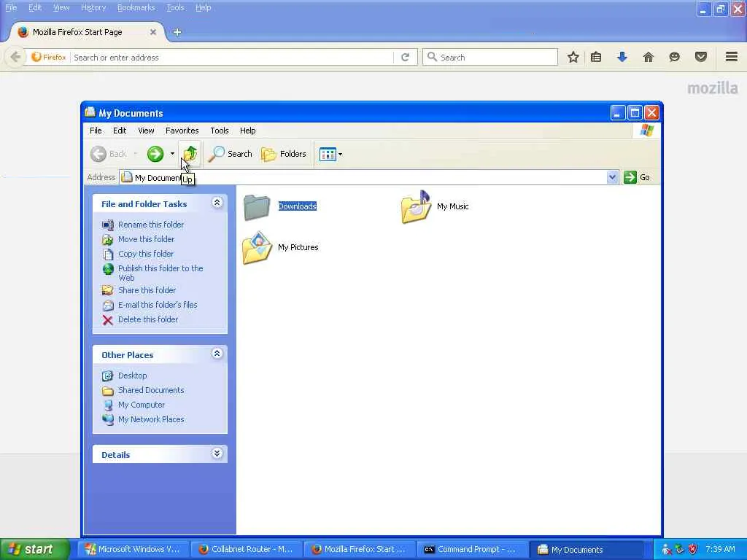Open the Tools menu in My Documents
747x560 pixels.
[220, 131]
